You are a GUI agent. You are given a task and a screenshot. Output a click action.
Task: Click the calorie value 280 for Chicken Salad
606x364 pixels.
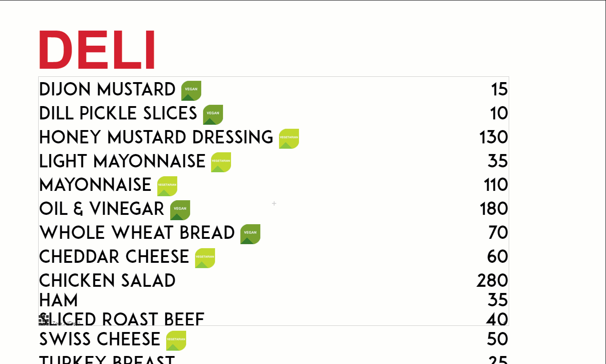[492, 281]
